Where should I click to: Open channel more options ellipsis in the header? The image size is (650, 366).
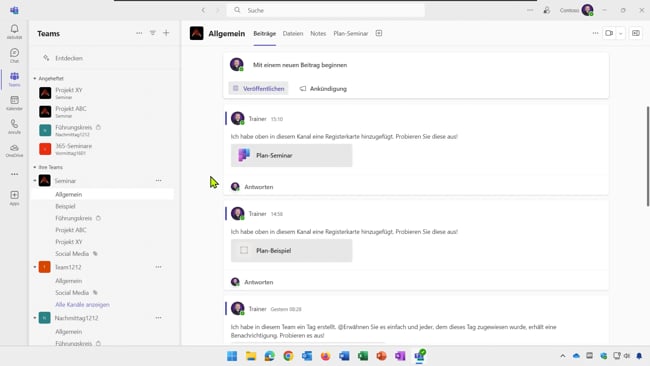tap(595, 33)
